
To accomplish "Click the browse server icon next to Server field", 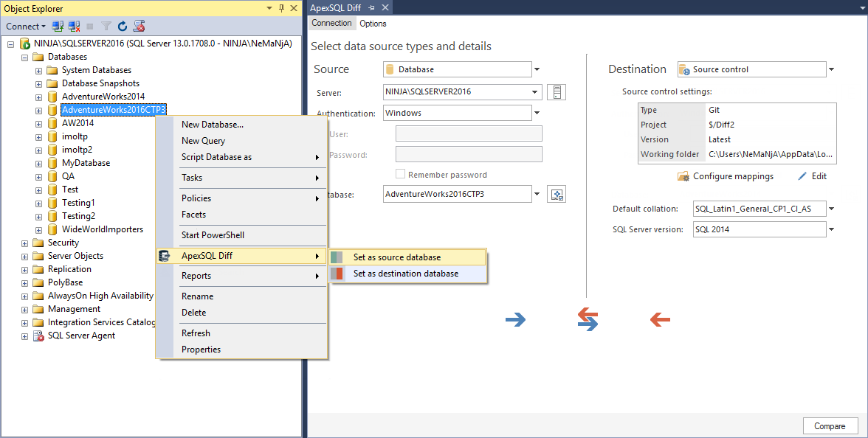I will (x=556, y=91).
